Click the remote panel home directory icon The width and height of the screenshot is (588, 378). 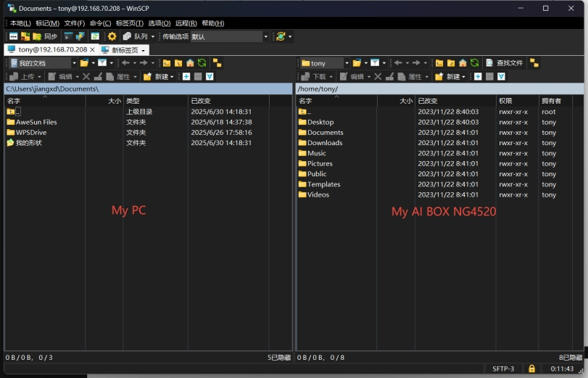click(463, 63)
